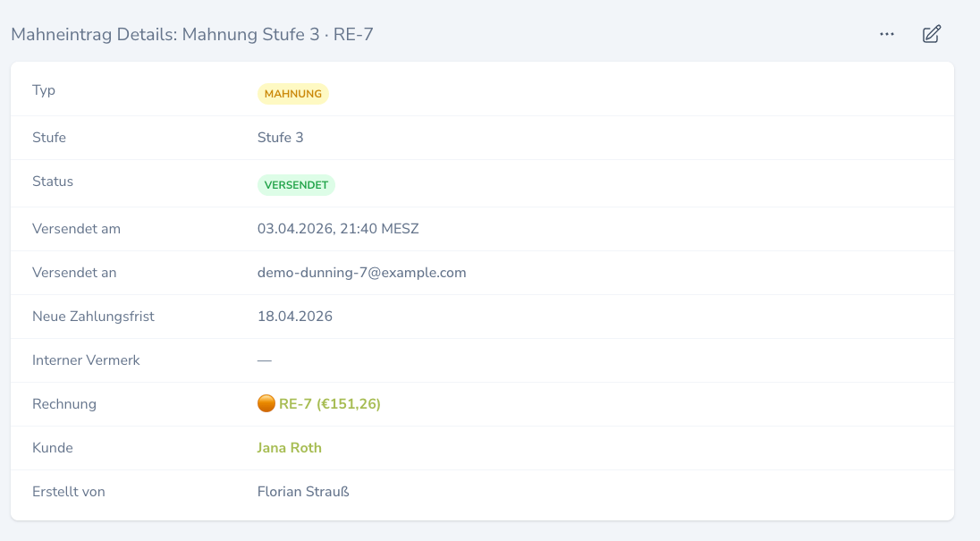
Task: Click the Status field label
Action: (53, 182)
